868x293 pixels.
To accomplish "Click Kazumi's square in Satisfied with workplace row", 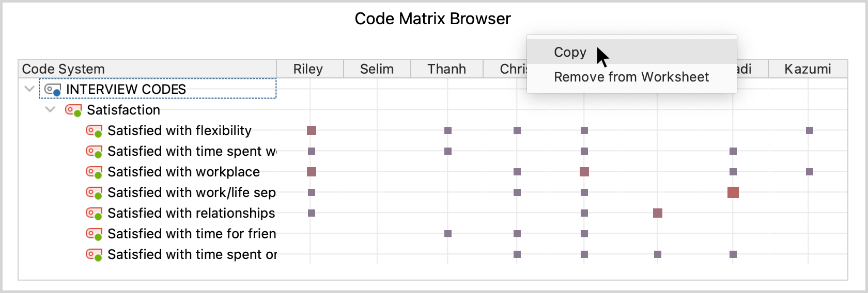I will pos(810,172).
